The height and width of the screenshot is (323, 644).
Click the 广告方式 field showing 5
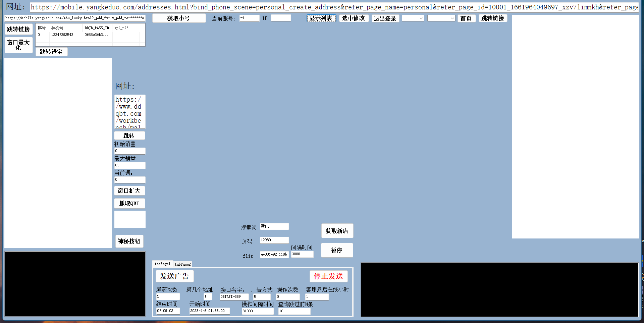(x=262, y=297)
